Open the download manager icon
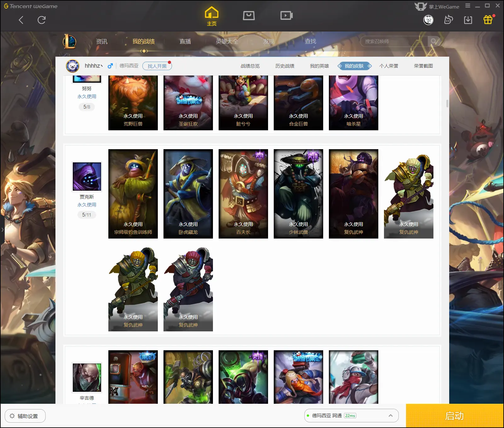The height and width of the screenshot is (428, 504). 468,20
